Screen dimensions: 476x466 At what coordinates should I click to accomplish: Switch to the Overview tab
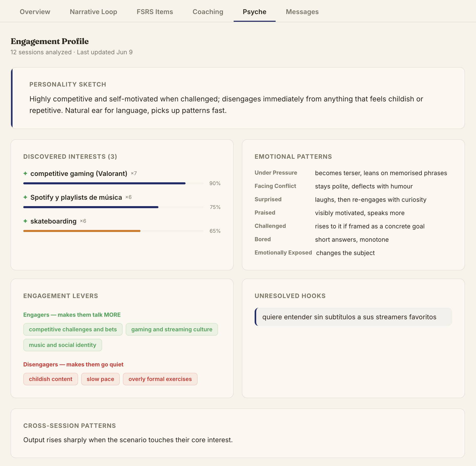35,12
